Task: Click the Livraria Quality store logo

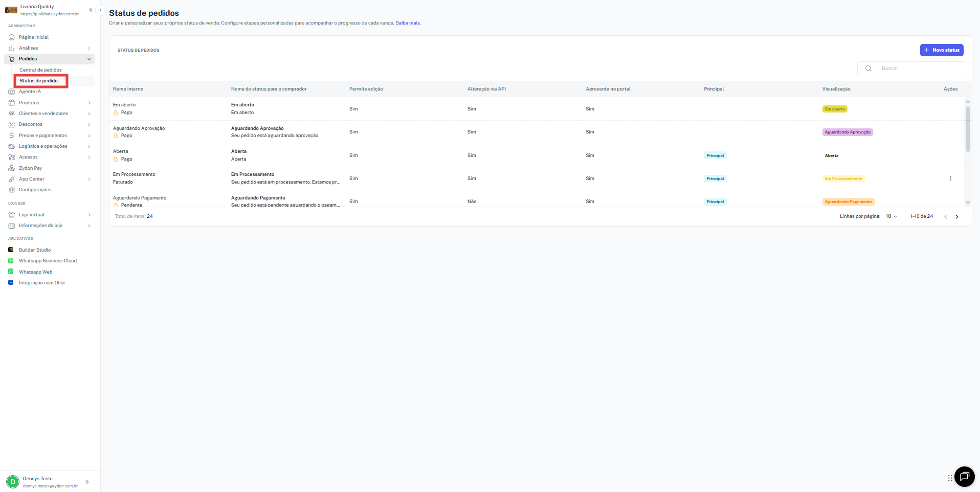Action: (x=11, y=10)
